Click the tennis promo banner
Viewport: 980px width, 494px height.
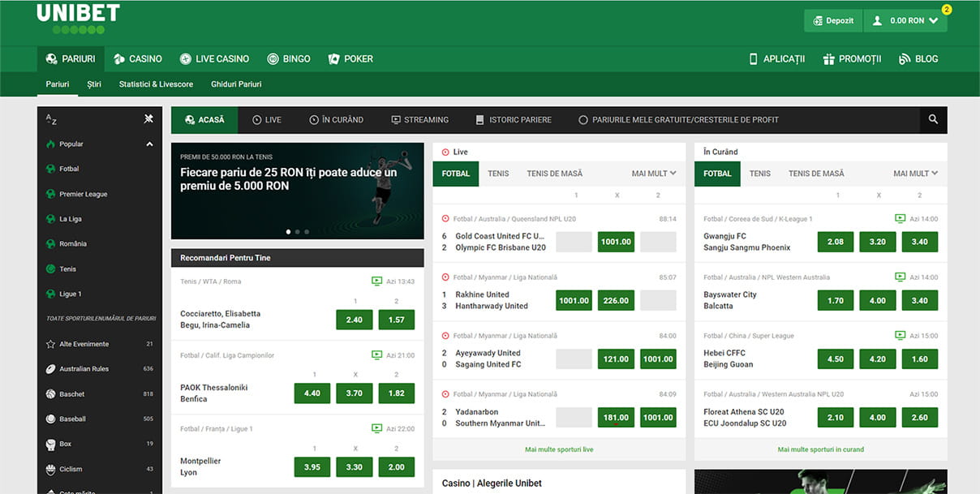297,191
